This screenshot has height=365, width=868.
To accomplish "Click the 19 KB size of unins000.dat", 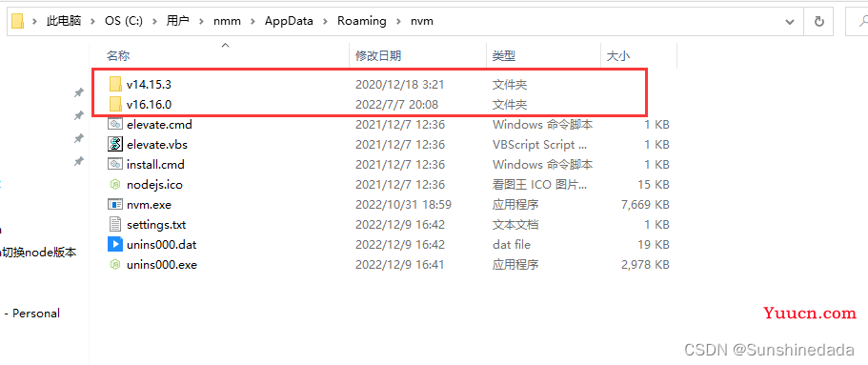I will [654, 244].
